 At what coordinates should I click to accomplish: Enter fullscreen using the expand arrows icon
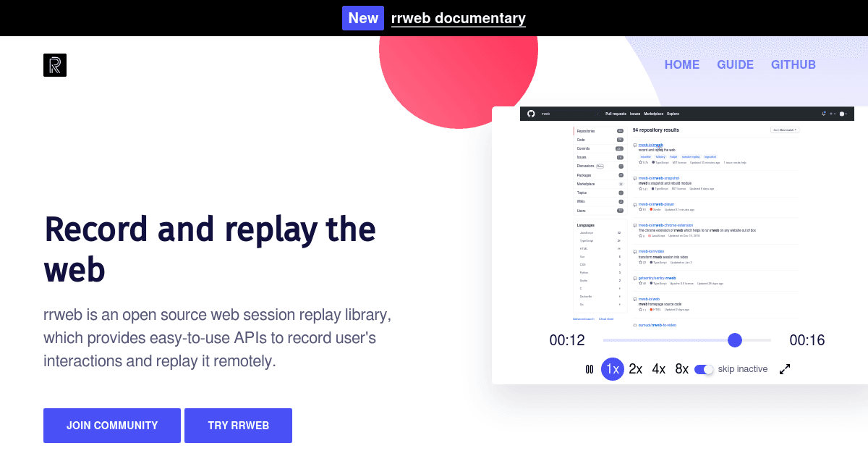pyautogui.click(x=785, y=368)
